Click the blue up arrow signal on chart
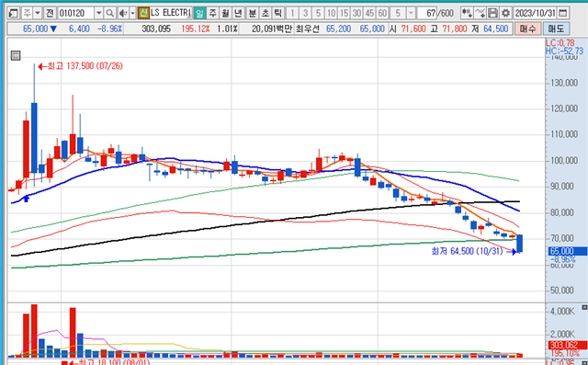Viewport: 588px width, 365px height. (x=27, y=198)
